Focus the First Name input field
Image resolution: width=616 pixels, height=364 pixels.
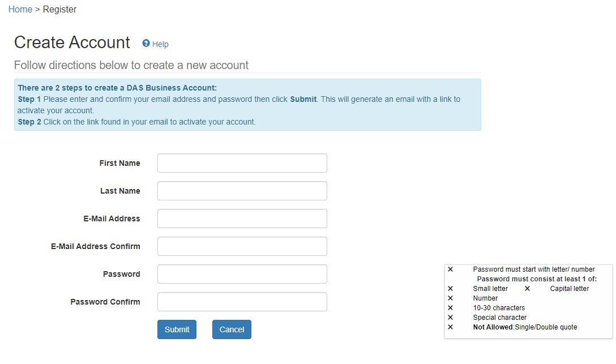pos(242,163)
